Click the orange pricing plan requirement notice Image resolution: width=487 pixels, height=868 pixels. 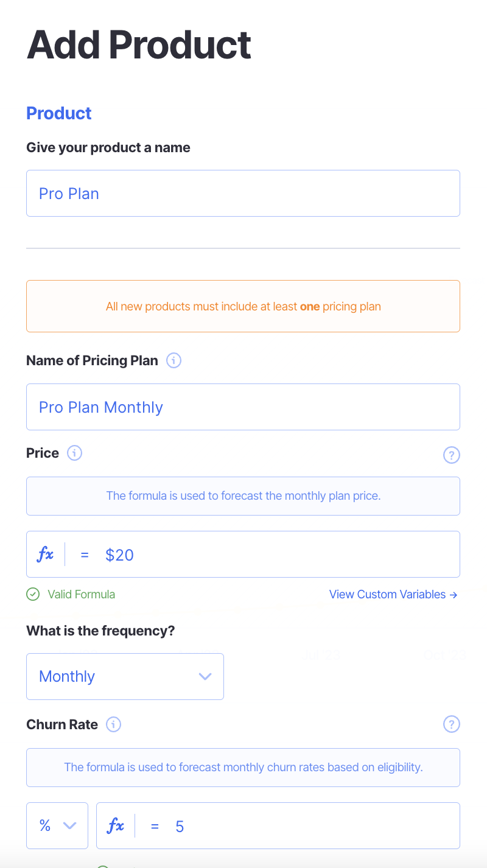pos(243,306)
